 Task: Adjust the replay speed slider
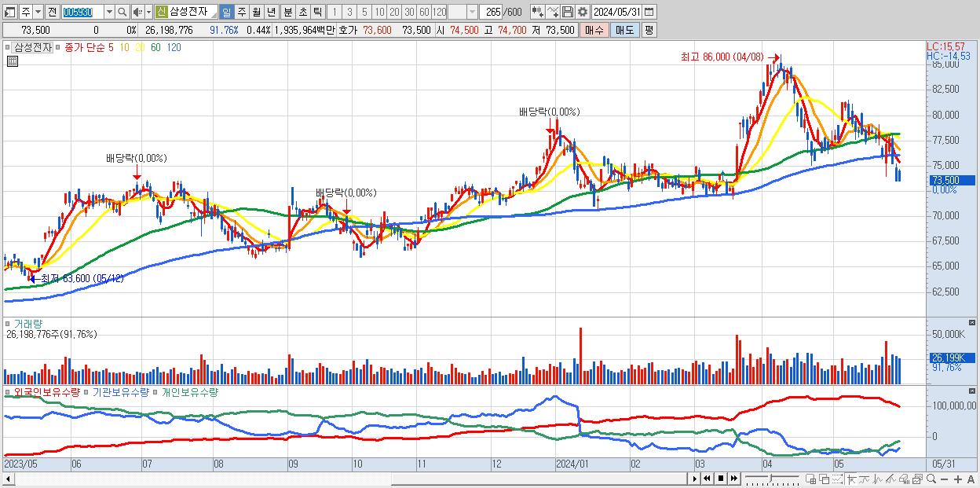tap(772, 479)
